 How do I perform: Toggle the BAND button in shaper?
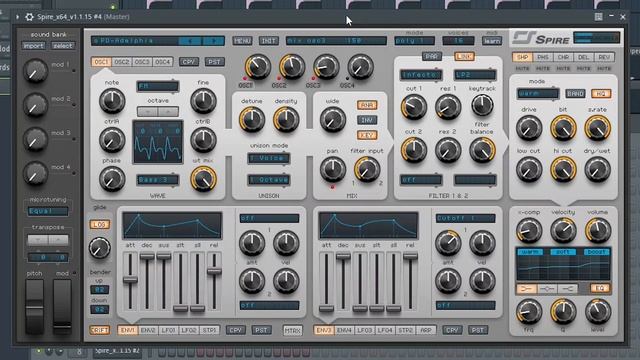point(575,94)
